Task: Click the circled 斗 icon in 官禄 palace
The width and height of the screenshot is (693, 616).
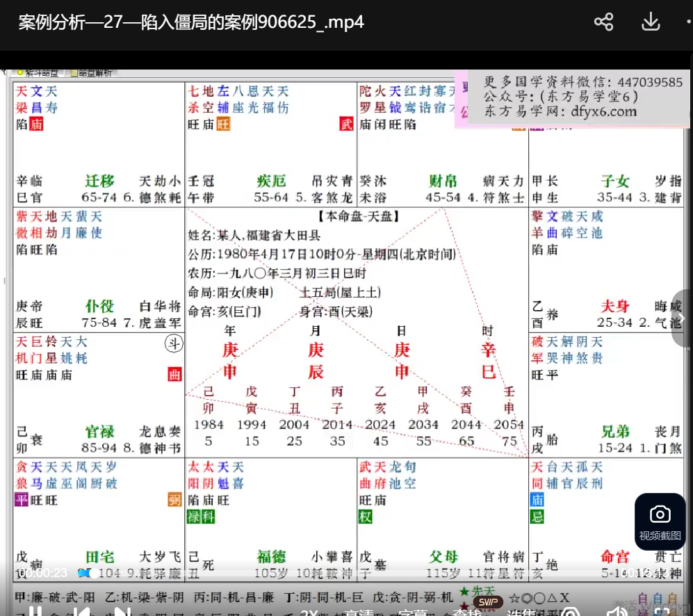Action: pos(173,343)
